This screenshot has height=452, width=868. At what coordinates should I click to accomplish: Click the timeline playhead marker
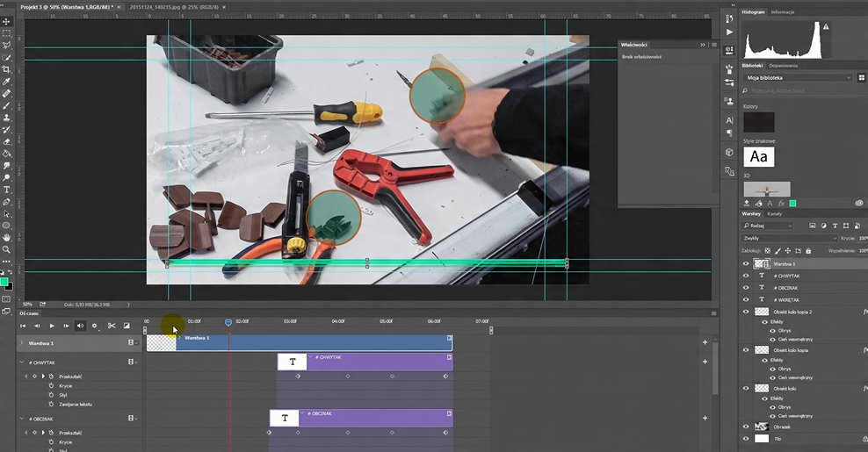click(228, 322)
